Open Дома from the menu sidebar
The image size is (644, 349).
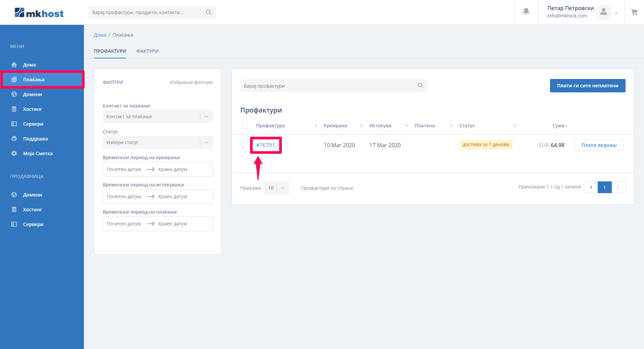[x=29, y=65]
